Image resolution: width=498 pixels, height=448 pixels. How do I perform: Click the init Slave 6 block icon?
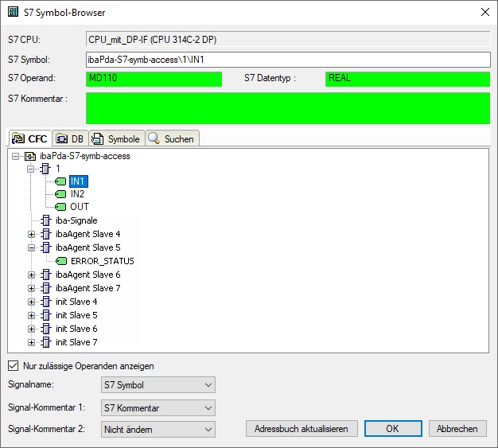pos(46,329)
